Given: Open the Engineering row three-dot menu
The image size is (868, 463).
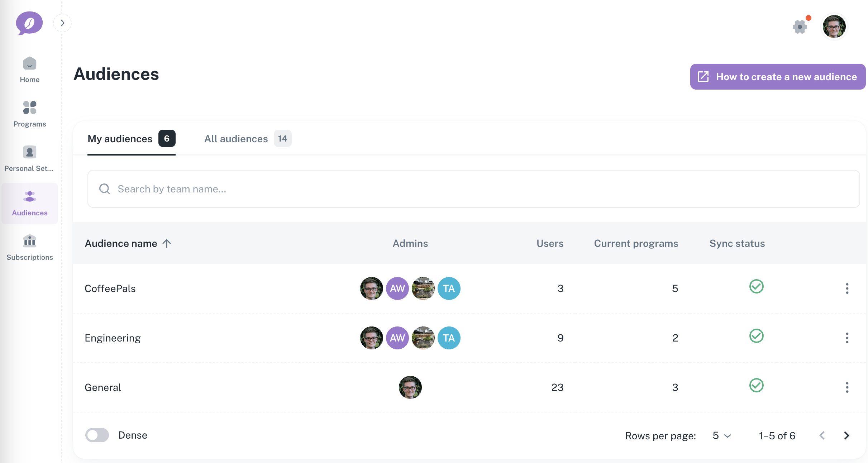Looking at the screenshot, I should [x=847, y=338].
